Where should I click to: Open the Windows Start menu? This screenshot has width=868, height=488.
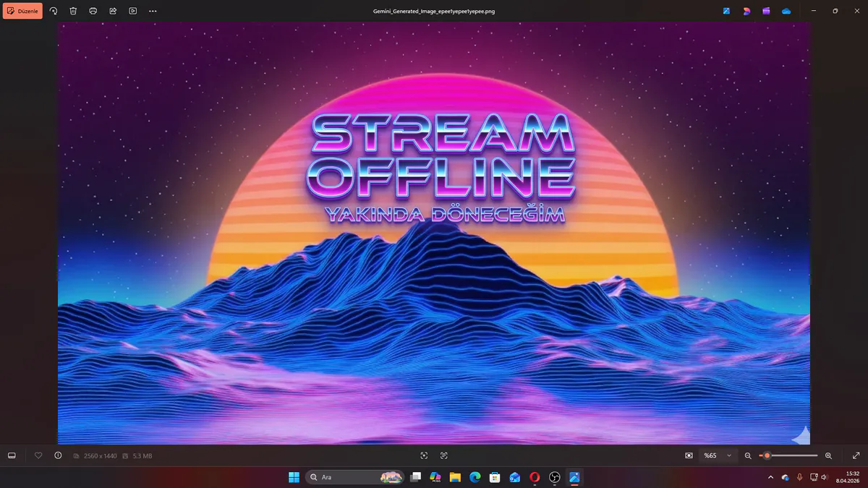click(294, 477)
